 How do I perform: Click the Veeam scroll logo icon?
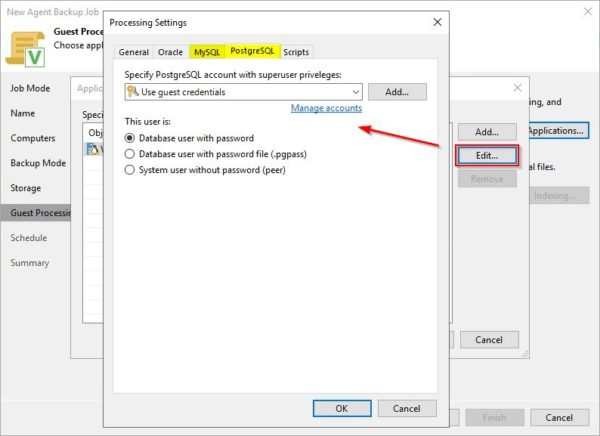click(25, 49)
